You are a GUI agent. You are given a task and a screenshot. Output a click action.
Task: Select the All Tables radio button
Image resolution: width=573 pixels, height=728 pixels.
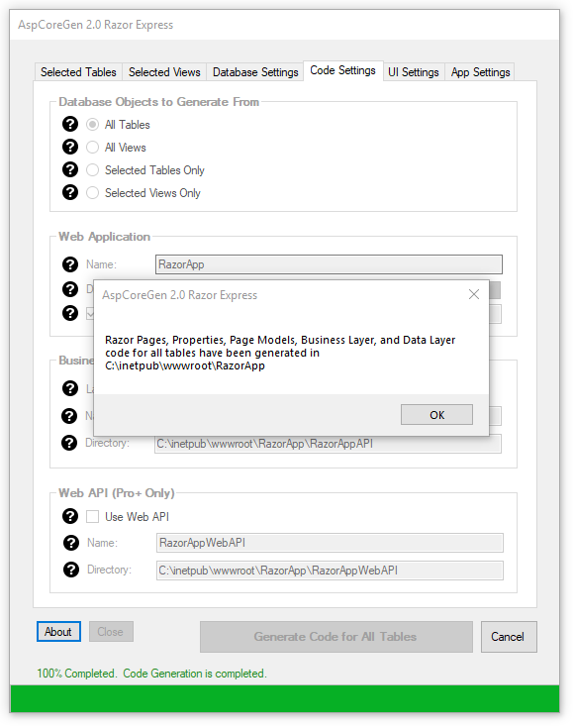92,125
